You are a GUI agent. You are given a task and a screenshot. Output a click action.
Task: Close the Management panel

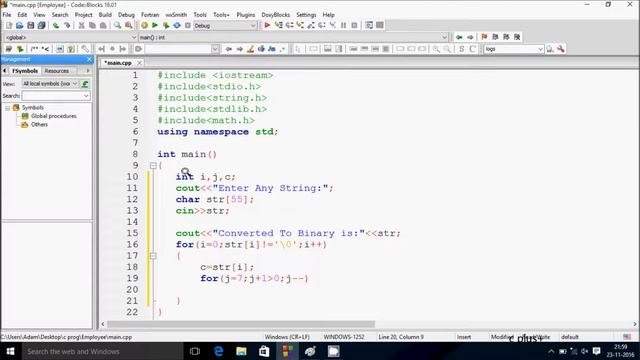pyautogui.click(x=89, y=60)
